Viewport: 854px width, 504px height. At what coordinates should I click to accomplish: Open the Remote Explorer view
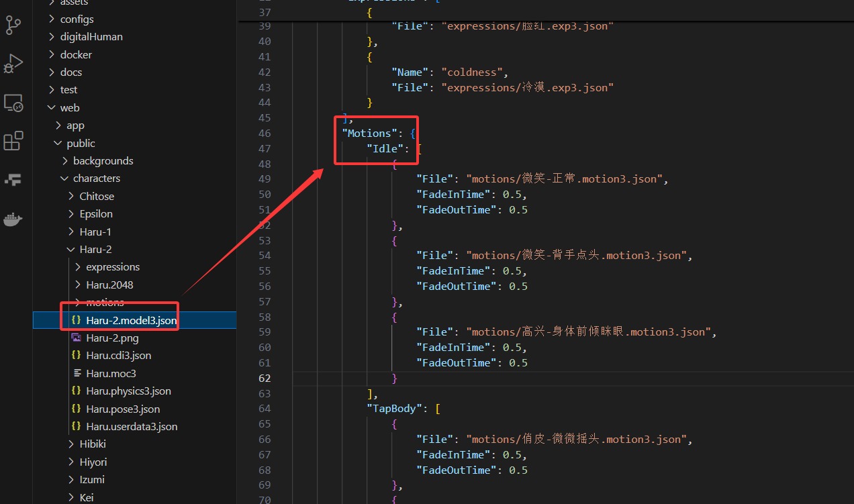point(13,103)
